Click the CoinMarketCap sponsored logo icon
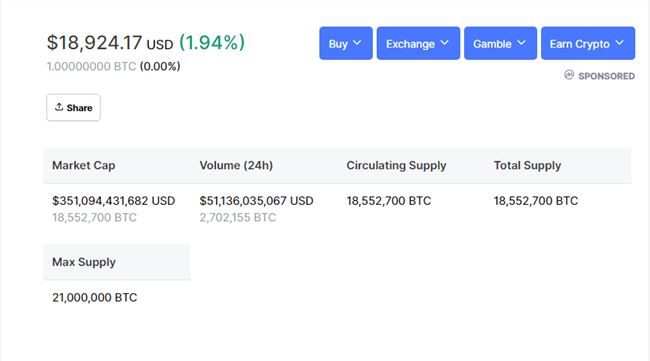This screenshot has width=650, height=361. click(x=569, y=75)
